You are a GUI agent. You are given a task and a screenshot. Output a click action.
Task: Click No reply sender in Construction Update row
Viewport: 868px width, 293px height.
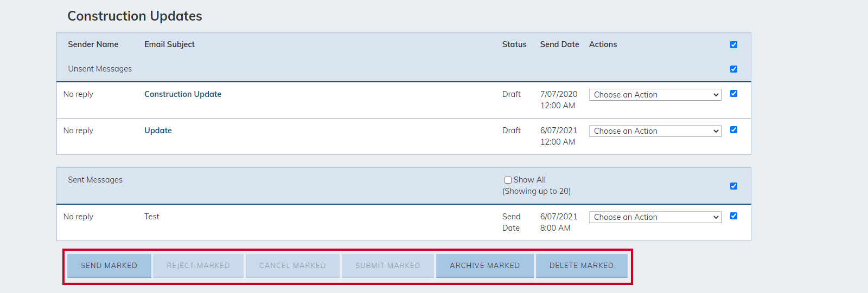[x=78, y=94]
